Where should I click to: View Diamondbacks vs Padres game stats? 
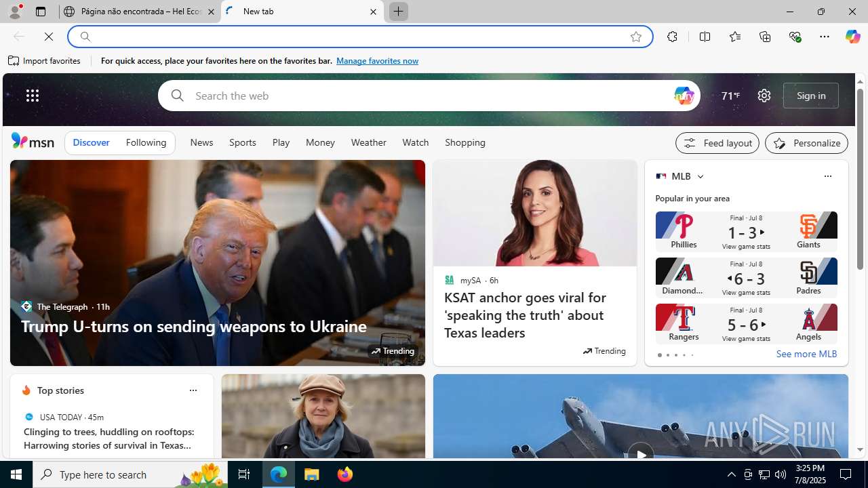(x=746, y=278)
